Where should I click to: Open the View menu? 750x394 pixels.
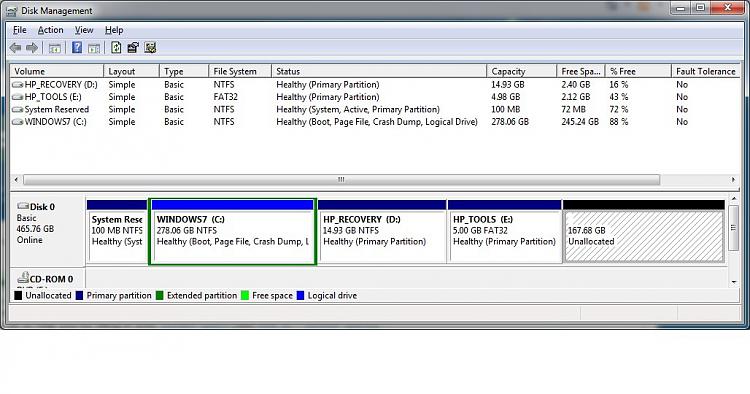[84, 30]
